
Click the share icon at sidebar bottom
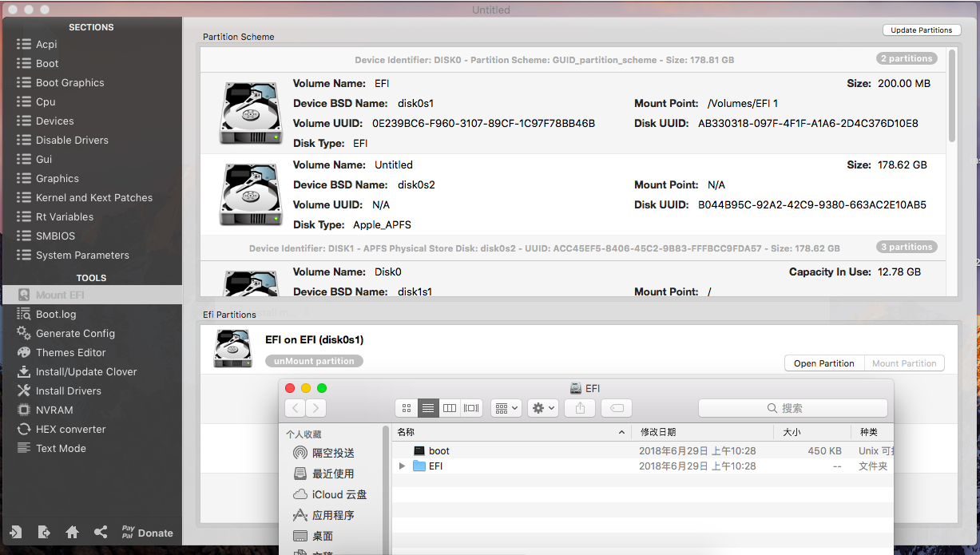click(x=100, y=532)
